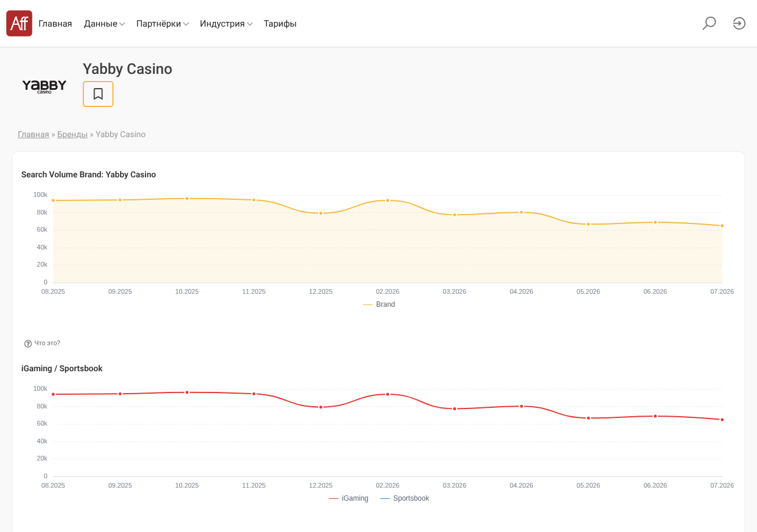
Task: Toggle the Brand legend series
Action: tap(379, 304)
